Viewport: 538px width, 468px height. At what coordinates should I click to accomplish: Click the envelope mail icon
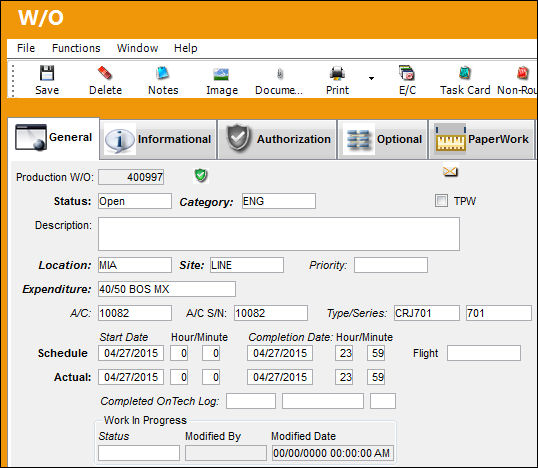[x=450, y=171]
